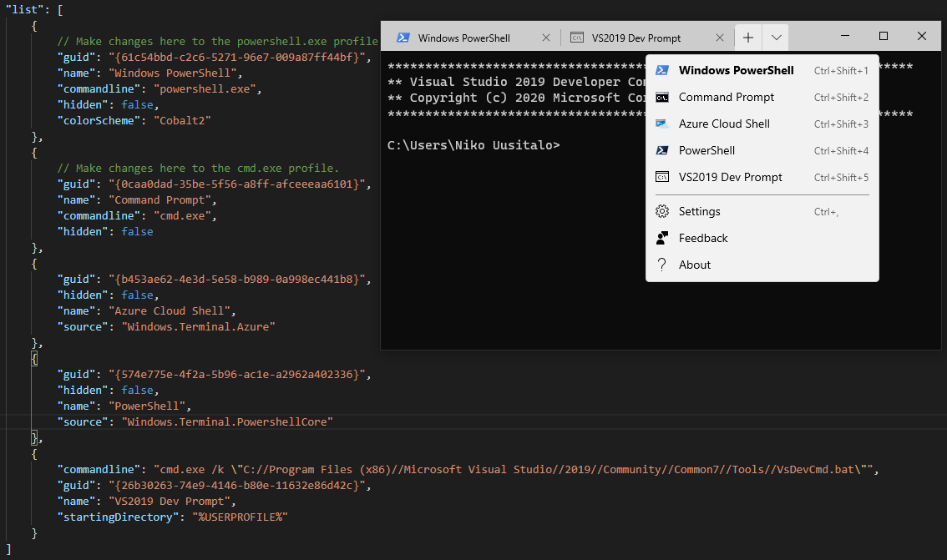Click Windows PowerShell icon in dropdown menu

pos(662,71)
